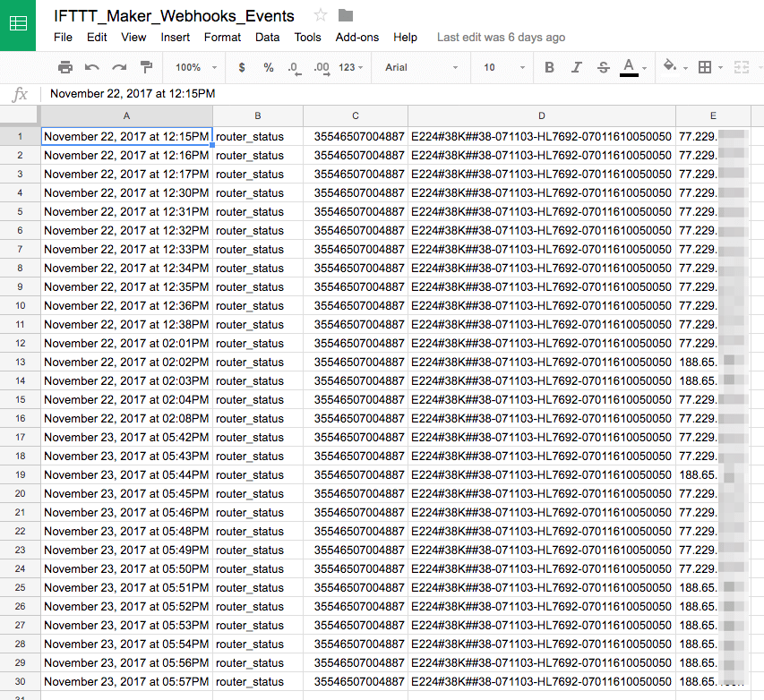Click cell 'November 22, 2017 at 12:15PM'
The height and width of the screenshot is (700, 764).
(126, 136)
